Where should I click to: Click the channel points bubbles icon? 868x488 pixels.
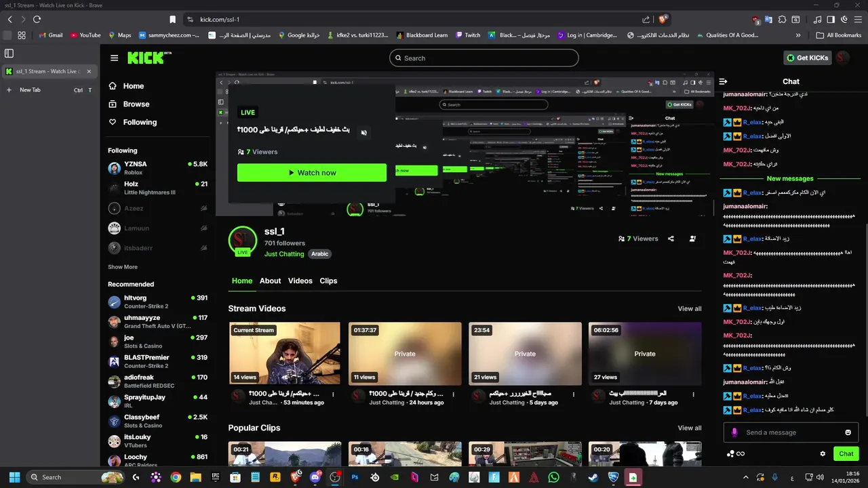pyautogui.click(x=730, y=454)
